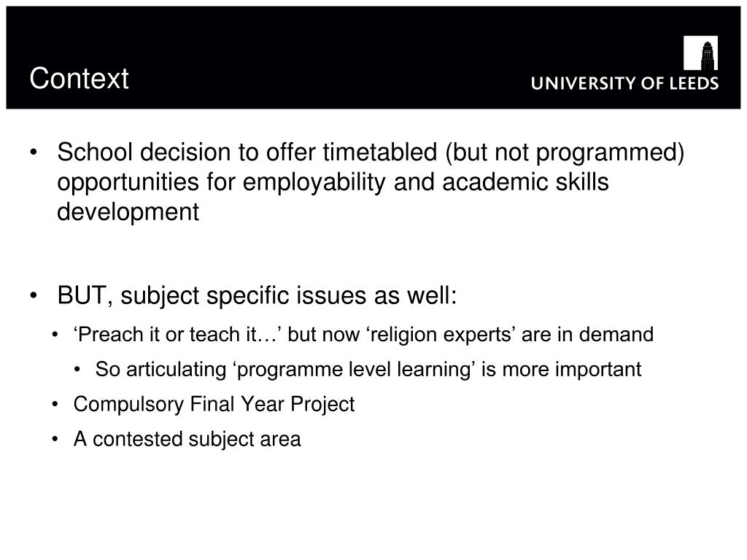747x560 pixels.
Task: Click bullet marker before Preach it line
Action: coord(56,335)
